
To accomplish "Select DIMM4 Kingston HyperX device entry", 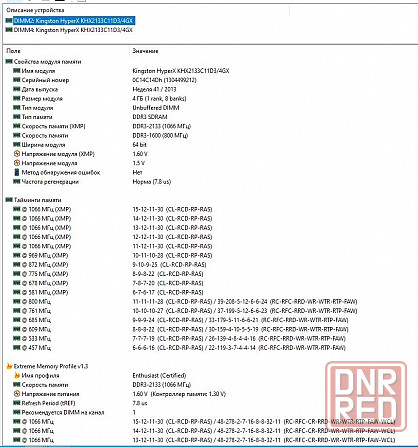I will click(73, 30).
